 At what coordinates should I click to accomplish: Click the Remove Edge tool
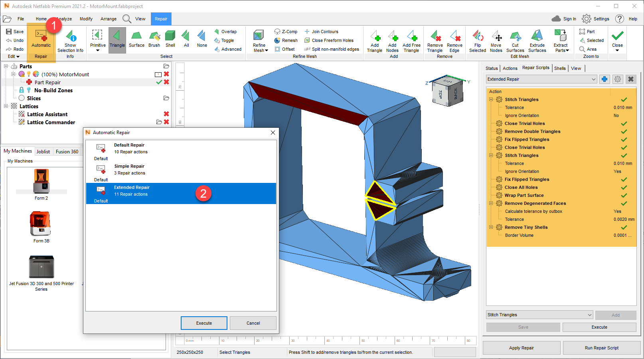coord(454,41)
